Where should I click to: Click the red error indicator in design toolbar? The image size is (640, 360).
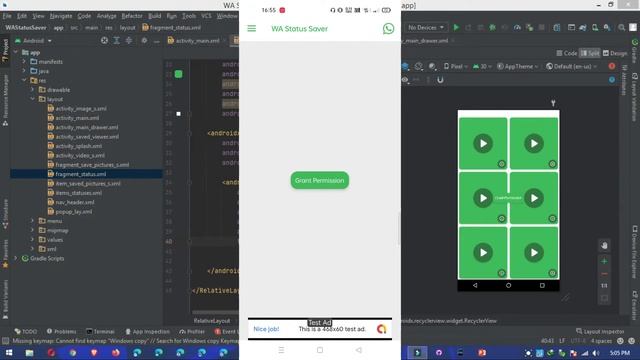611,66
